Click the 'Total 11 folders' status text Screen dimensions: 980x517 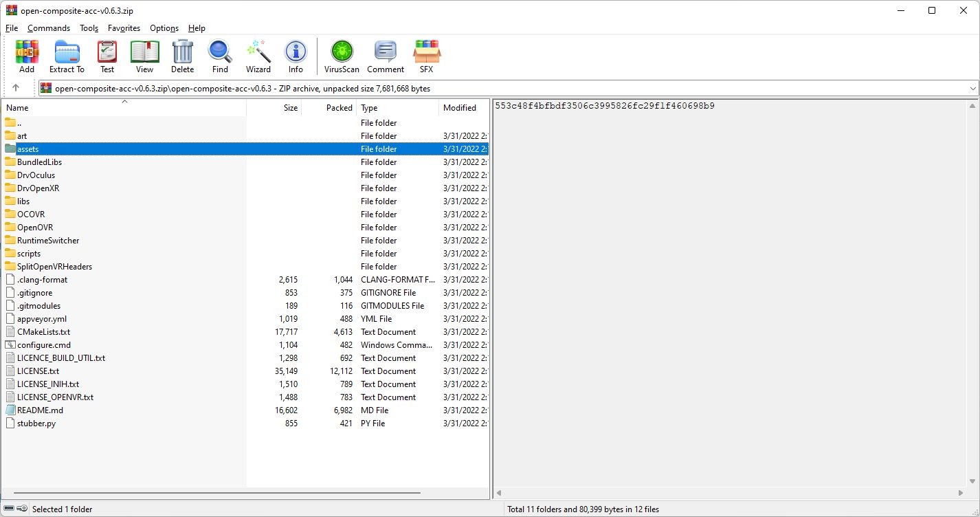(583, 509)
